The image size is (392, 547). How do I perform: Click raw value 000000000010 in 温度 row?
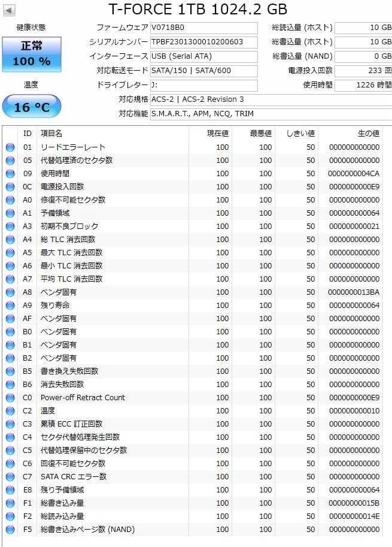click(354, 411)
